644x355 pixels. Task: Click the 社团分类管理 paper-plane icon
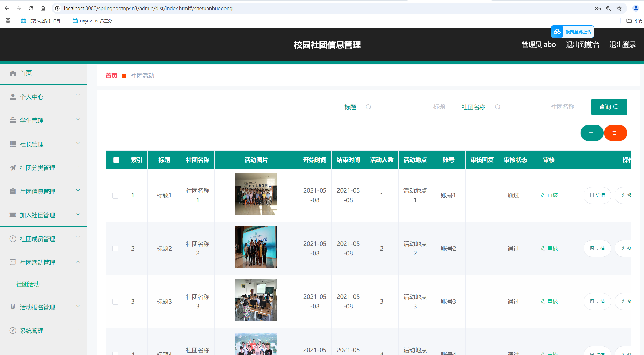tap(13, 168)
